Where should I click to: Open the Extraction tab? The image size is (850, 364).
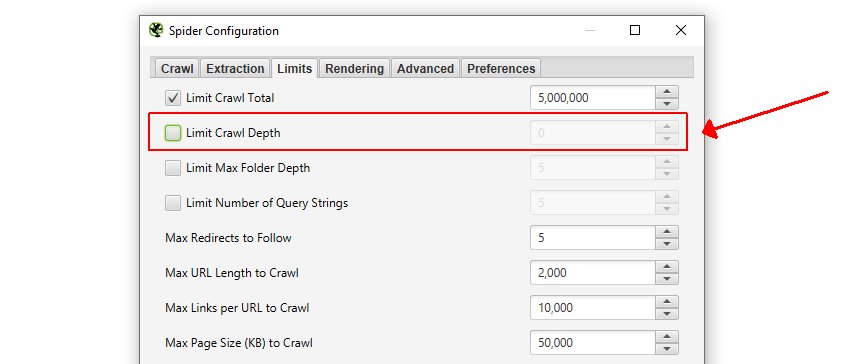[235, 68]
